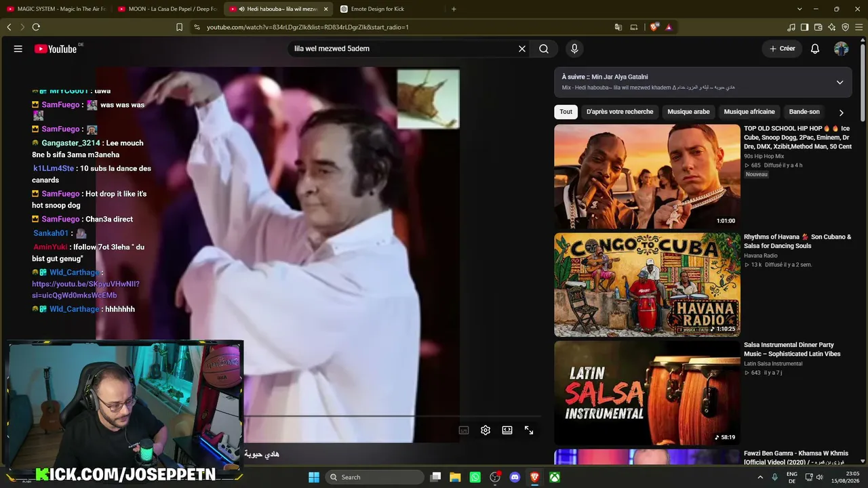Show more filter chips with right arrow
This screenshot has width=868, height=488.
[841, 113]
